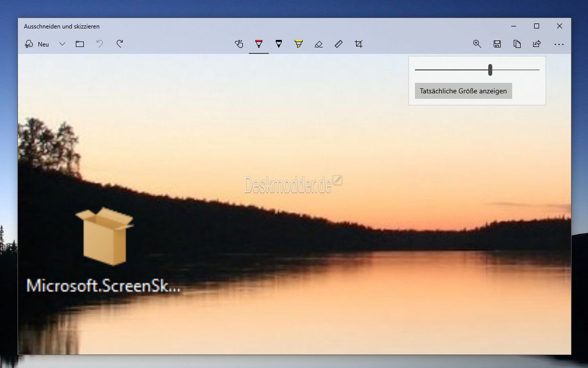
Task: Click the Neu new snip button
Action: pos(37,44)
